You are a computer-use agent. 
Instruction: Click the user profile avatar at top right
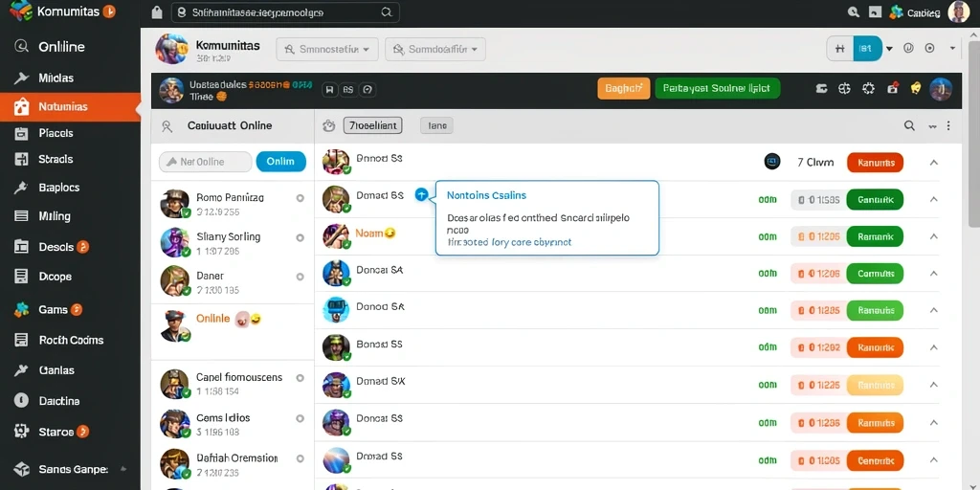pos(959,11)
